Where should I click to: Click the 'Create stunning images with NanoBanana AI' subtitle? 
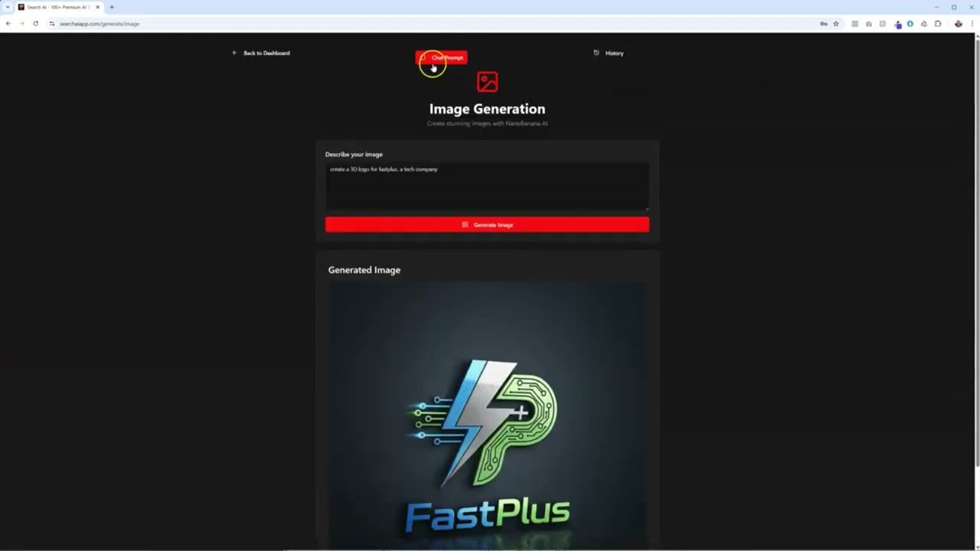[x=487, y=123]
